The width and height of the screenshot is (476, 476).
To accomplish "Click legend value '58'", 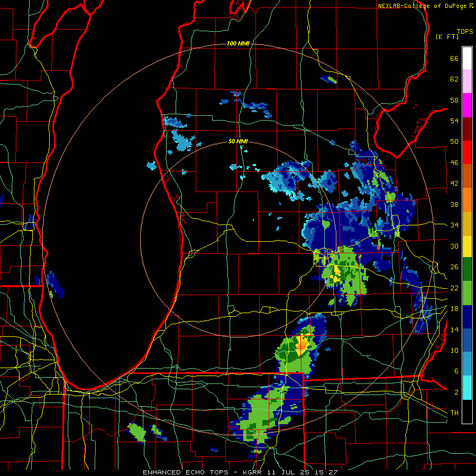I will click(x=454, y=100).
